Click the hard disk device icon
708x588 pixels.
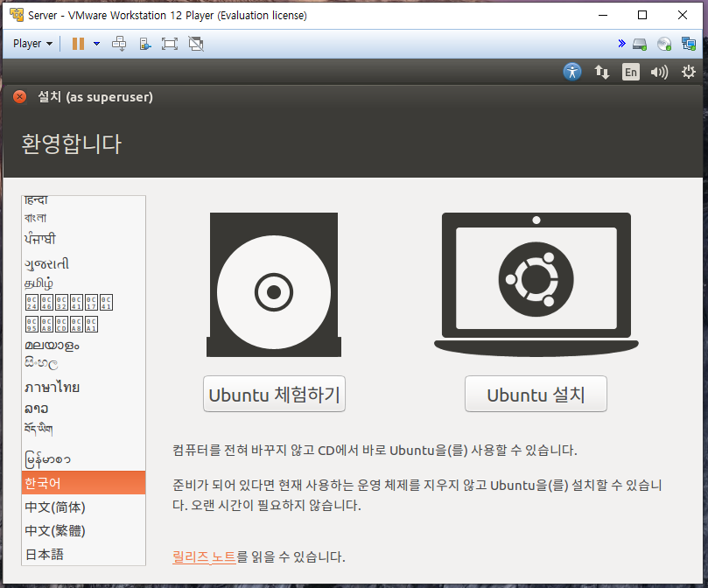pyautogui.click(x=640, y=44)
